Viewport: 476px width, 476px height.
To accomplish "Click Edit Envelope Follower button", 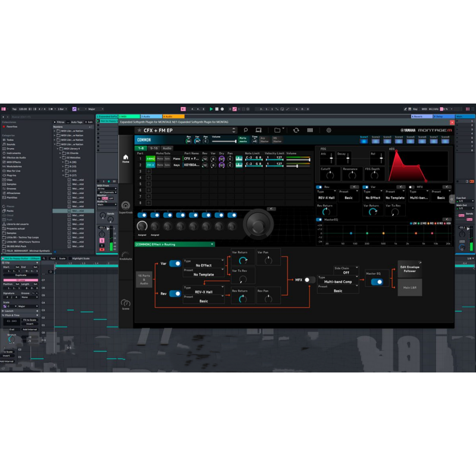I will (409, 269).
